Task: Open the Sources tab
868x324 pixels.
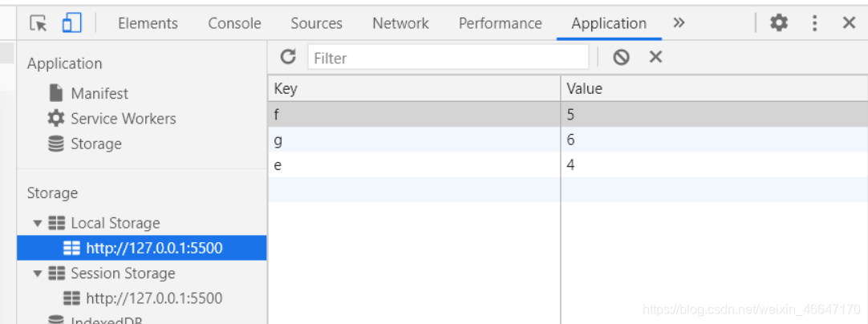Action: click(316, 23)
